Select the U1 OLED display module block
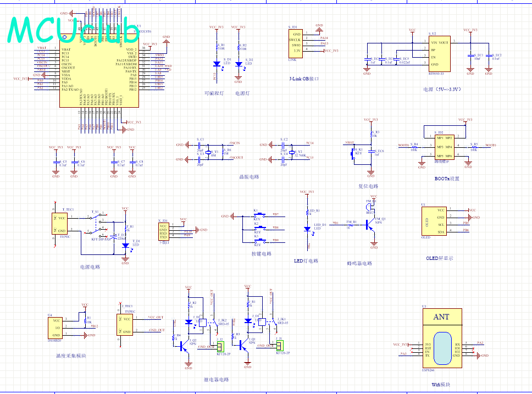The height and width of the screenshot is (394, 532). (434, 221)
